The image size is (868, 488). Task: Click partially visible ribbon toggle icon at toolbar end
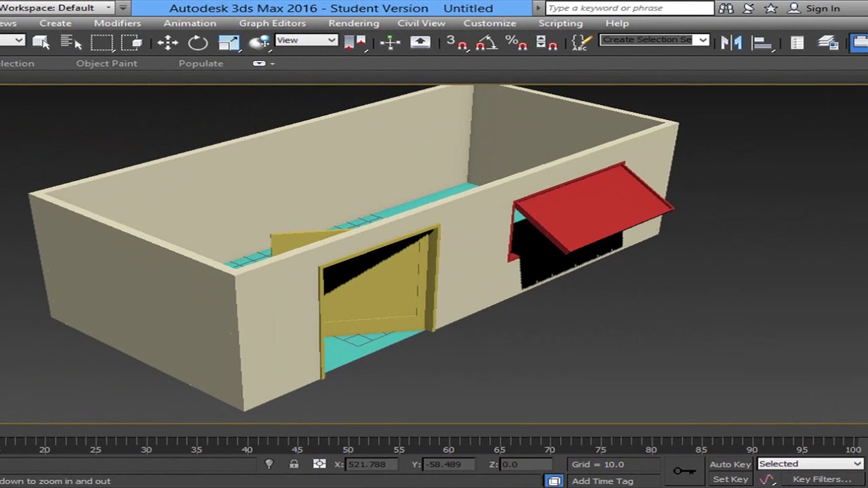(x=859, y=43)
